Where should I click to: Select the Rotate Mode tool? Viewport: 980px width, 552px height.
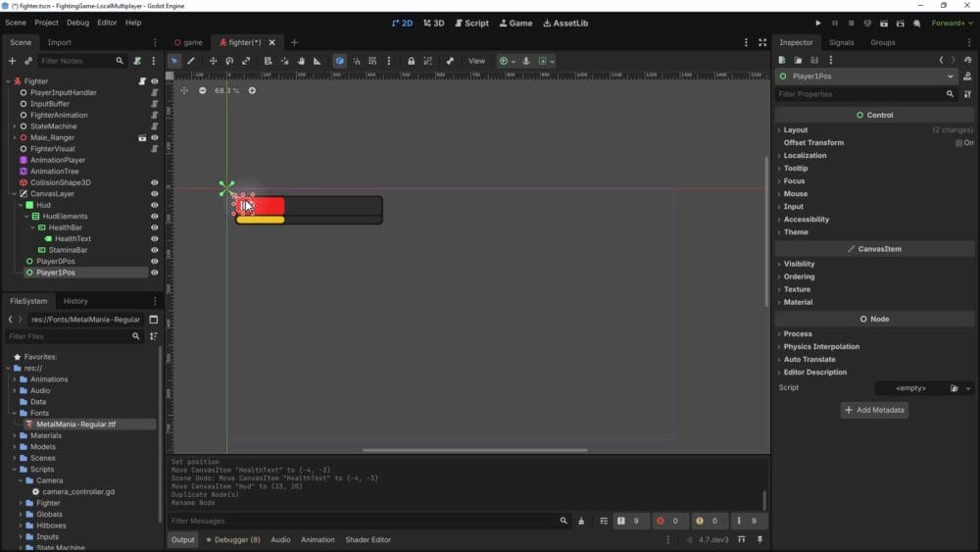229,61
